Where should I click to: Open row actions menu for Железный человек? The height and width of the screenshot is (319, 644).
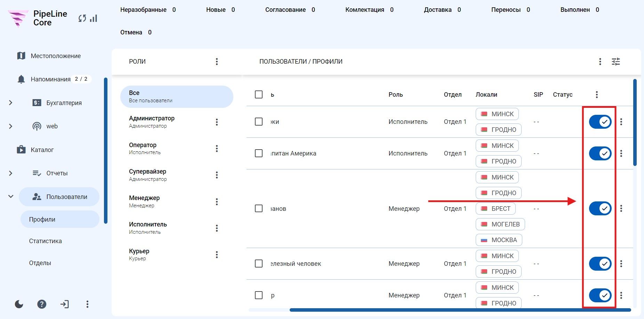(x=621, y=264)
